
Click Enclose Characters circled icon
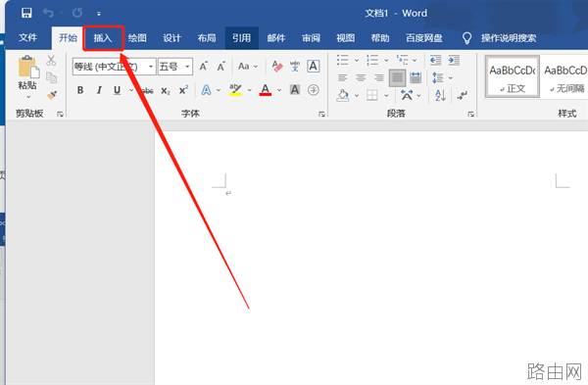pos(314,90)
